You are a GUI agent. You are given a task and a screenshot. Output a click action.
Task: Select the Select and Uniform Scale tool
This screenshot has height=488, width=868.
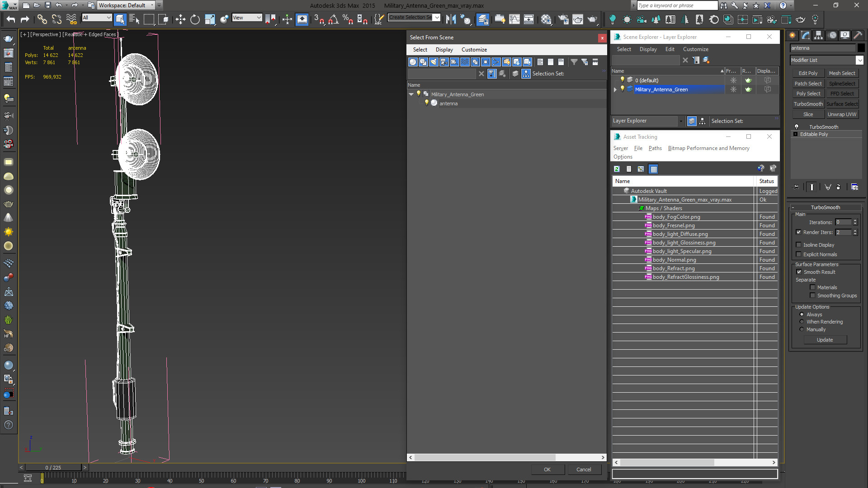pyautogui.click(x=209, y=19)
